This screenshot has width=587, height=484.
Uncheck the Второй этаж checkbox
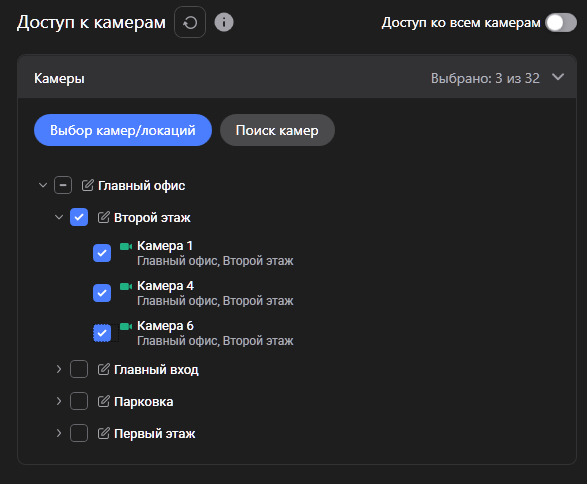coord(79,217)
